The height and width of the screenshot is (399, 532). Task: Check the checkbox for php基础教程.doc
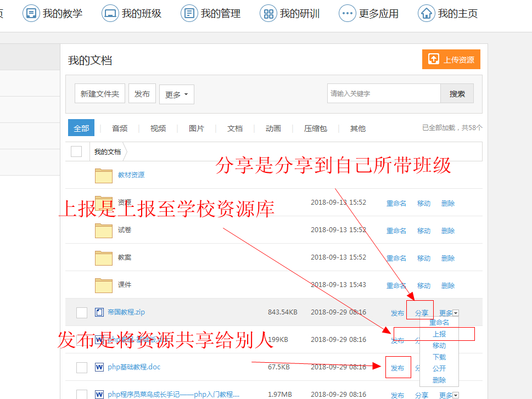[81, 367]
